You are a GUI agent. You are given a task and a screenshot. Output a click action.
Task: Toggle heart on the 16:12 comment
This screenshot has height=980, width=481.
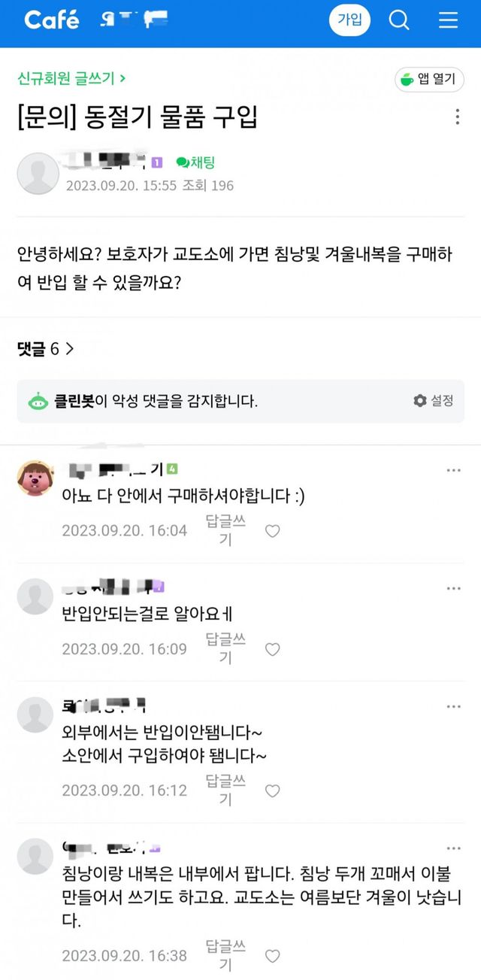[273, 790]
